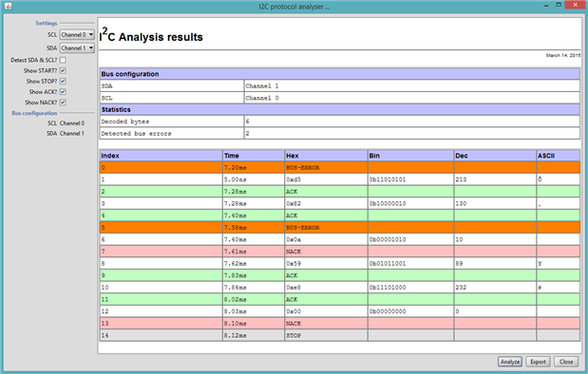Maximize the I2C protocol analyser window

(x=559, y=6)
